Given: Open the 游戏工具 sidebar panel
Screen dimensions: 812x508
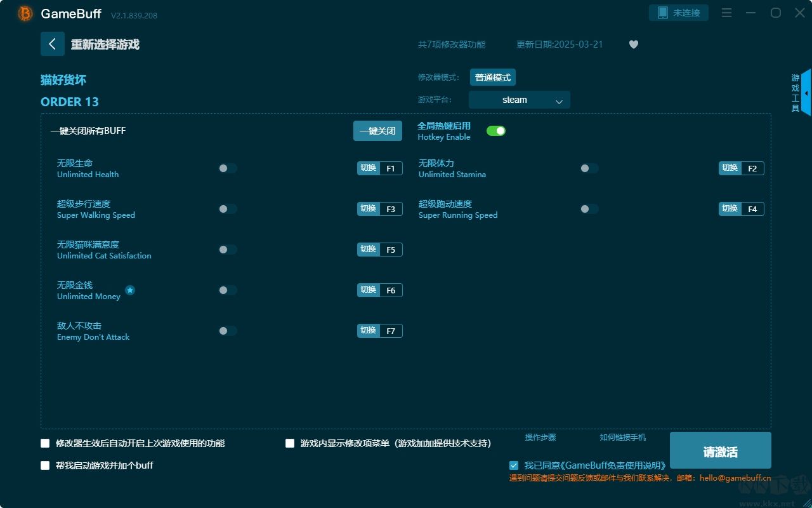Looking at the screenshot, I should click(794, 91).
